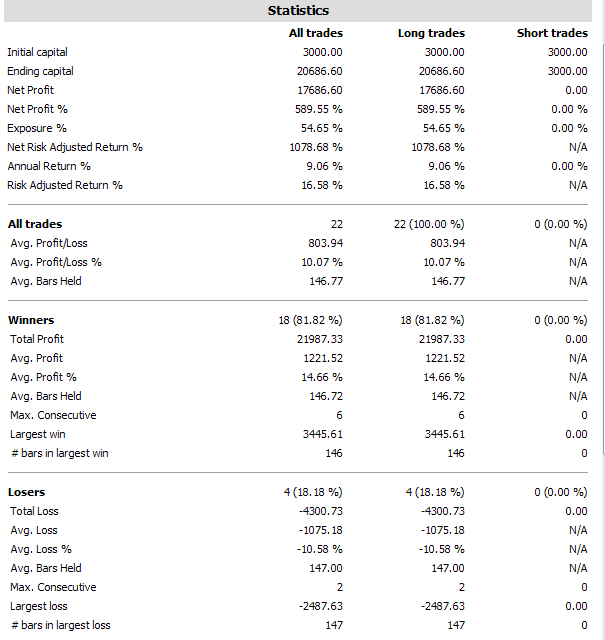Click the Ending capital row label

point(40,71)
